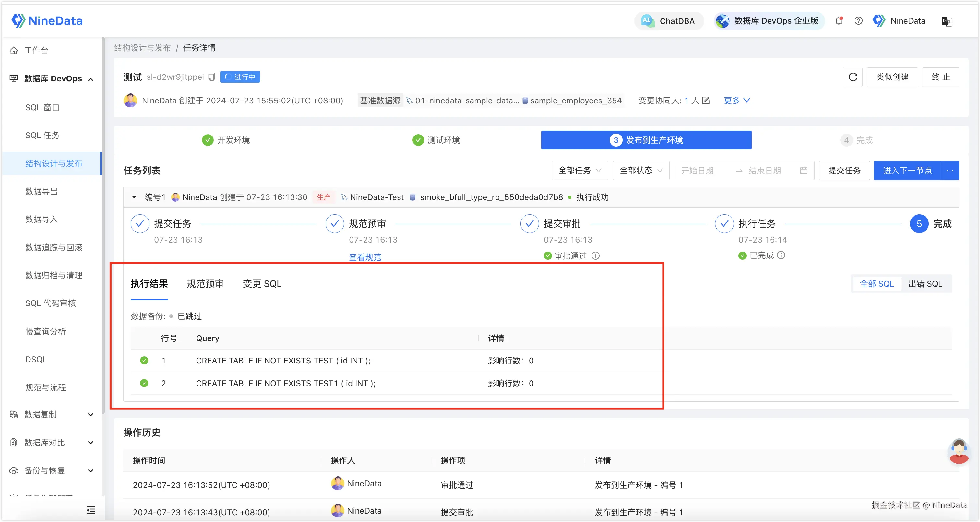Click the refresh task icon button
This screenshot has height=522, width=980.
coord(853,77)
